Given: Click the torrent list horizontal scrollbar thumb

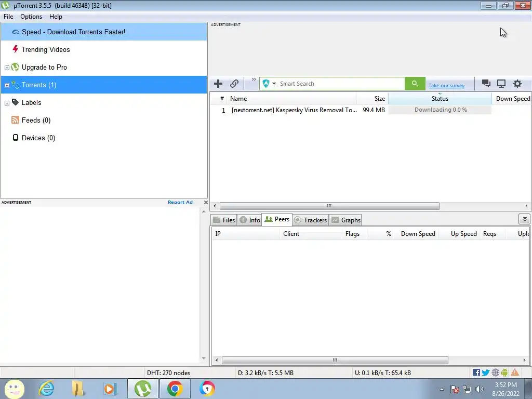Looking at the screenshot, I should pyautogui.click(x=329, y=206).
